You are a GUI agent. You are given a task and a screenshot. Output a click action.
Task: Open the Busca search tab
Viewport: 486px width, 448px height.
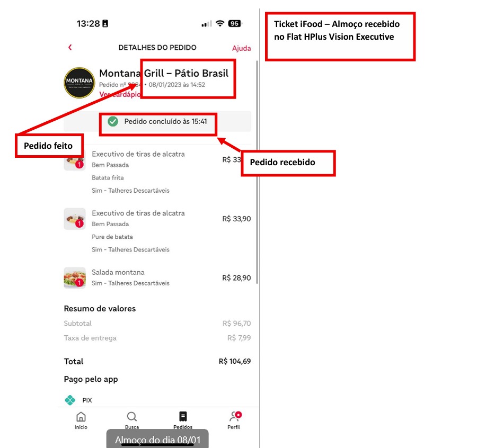tap(132, 420)
